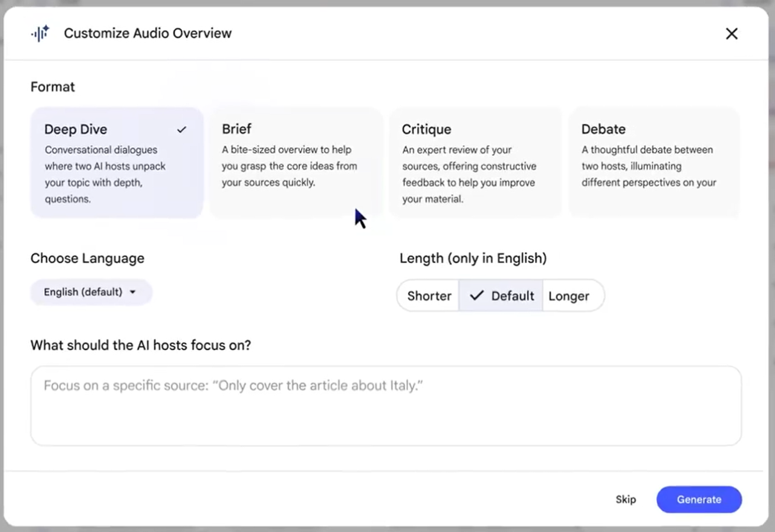Click the Audio Overview waveform sparkle icon
Image resolution: width=775 pixels, height=532 pixels.
click(41, 33)
